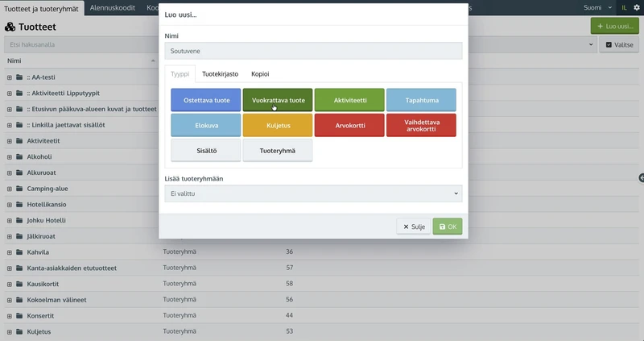Open Tuotteet ja tuoteryhmät tab

coord(42,9)
